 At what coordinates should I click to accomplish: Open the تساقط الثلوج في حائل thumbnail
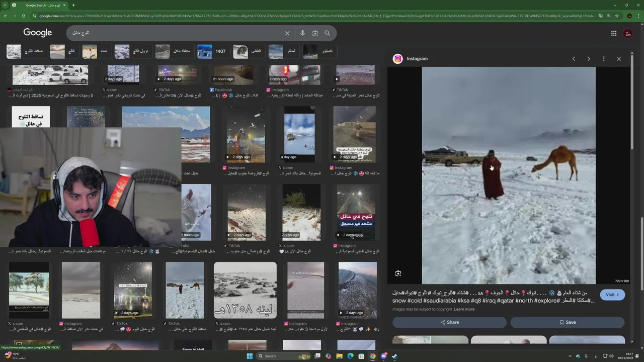click(x=31, y=117)
